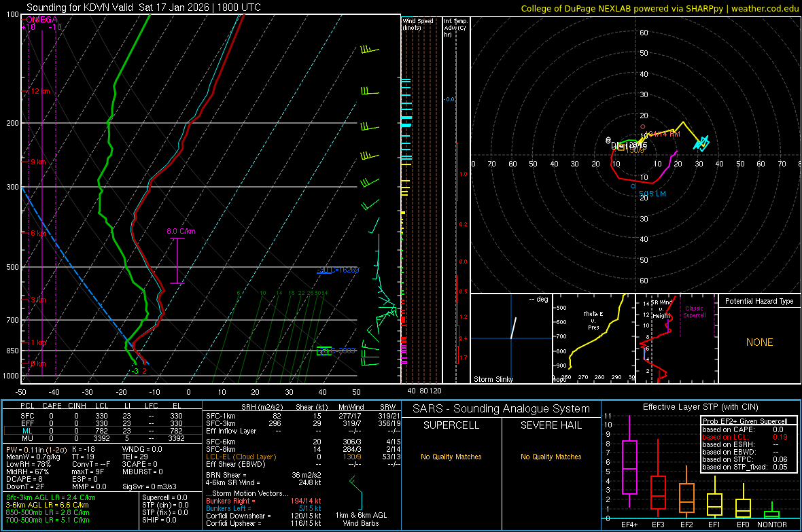The width and height of the screenshot is (802, 532).
Task: Click the College of DuPage NEXLAB credit text
Action: (x=659, y=8)
